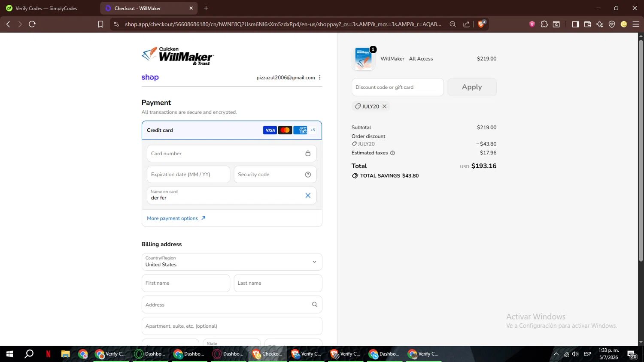644x362 pixels.
Task: Click into the Security code field
Action: click(275, 175)
